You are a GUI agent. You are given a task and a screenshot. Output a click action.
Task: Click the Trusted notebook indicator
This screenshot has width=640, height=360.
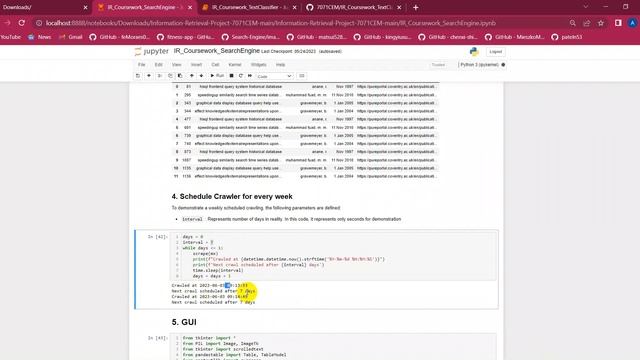438,65
